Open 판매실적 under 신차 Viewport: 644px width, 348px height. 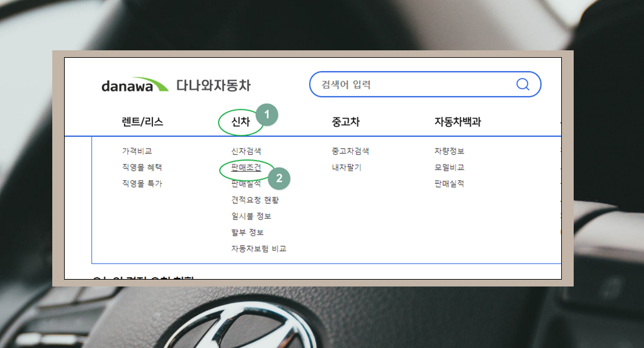point(246,183)
